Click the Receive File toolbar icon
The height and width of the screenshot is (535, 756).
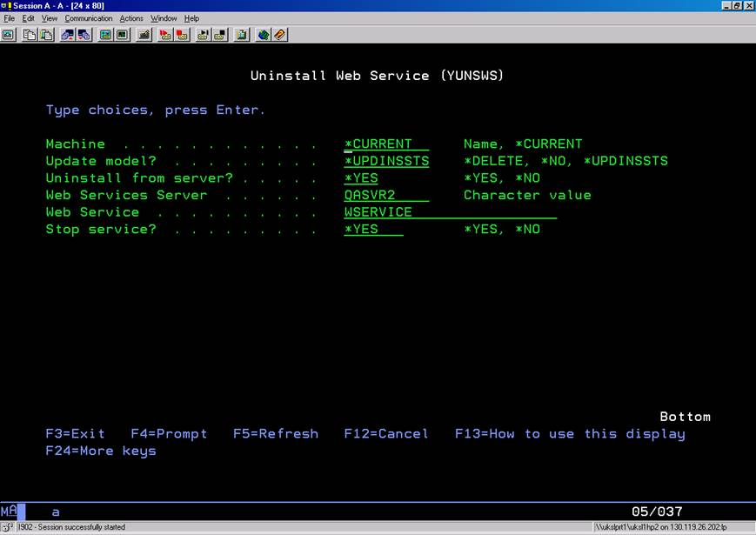(84, 35)
